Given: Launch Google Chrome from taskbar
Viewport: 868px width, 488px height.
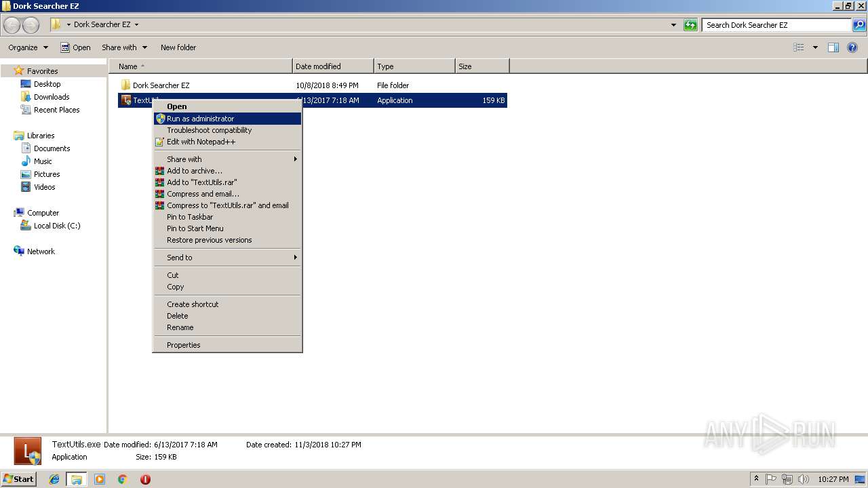Looking at the screenshot, I should 122,479.
